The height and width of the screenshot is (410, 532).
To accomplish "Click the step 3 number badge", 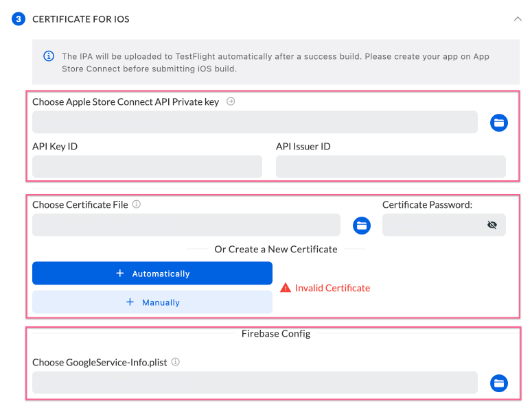I will [x=19, y=19].
